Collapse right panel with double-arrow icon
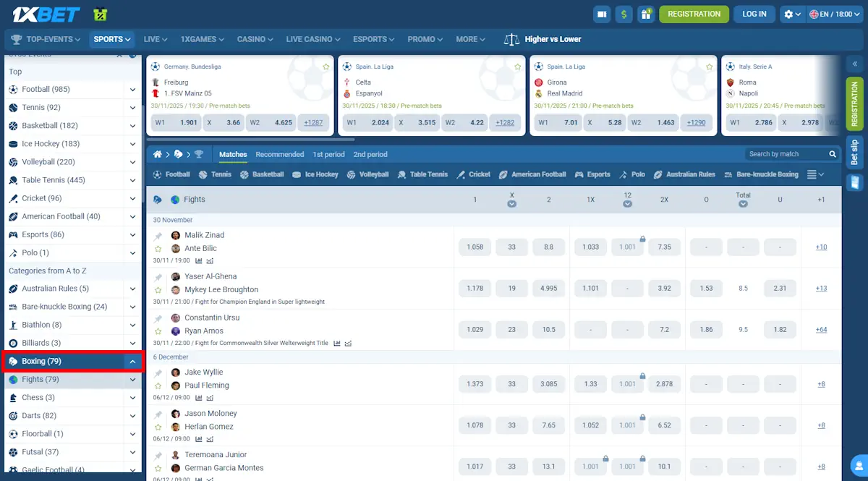The height and width of the screenshot is (481, 868). click(x=854, y=64)
